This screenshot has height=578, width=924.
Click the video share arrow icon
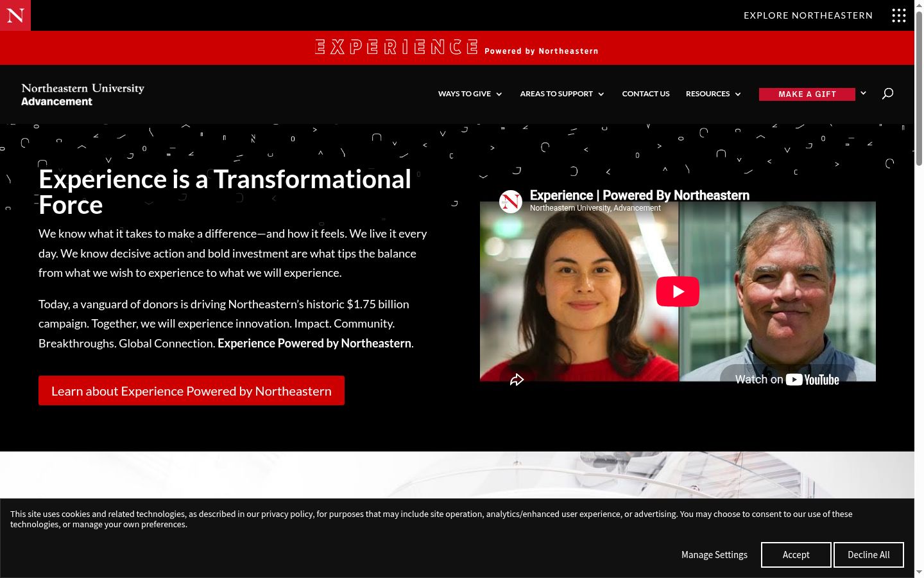pos(517,380)
